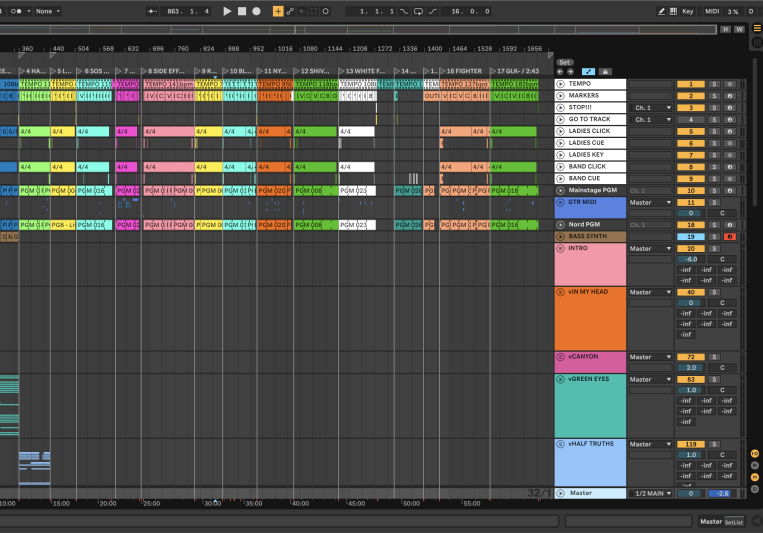The image size is (763, 533).
Task: Click the Re-enable Automation arrow icon
Action: 302,11
